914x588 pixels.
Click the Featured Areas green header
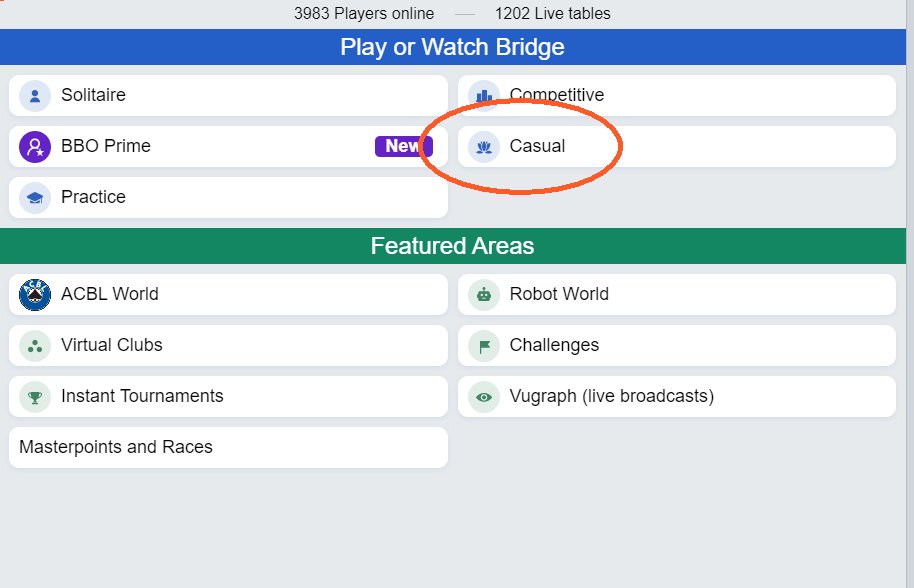(x=453, y=246)
